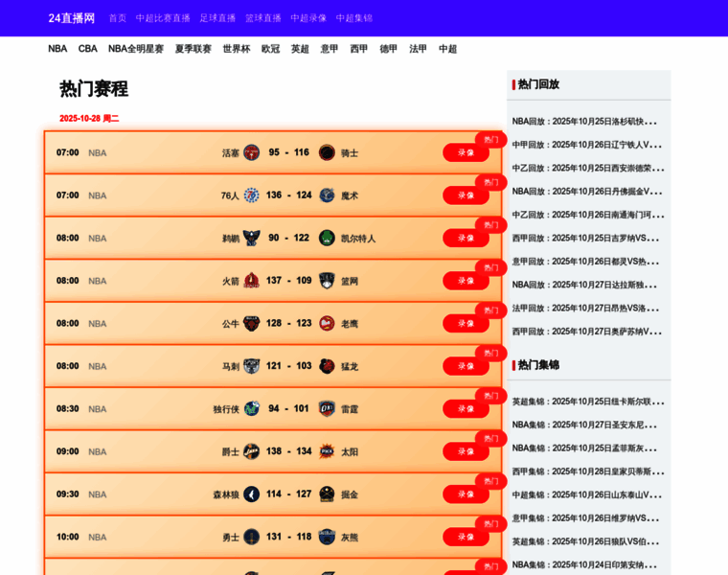The width and height of the screenshot is (728, 575).
Task: Click 录像 button for 火箭 vs 篮网
Action: pyautogui.click(x=466, y=281)
